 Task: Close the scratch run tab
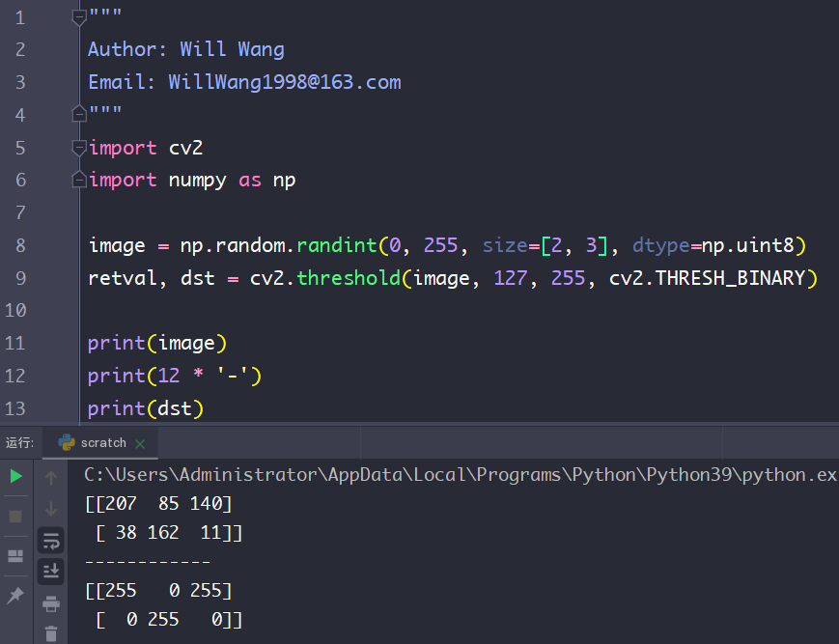click(140, 444)
